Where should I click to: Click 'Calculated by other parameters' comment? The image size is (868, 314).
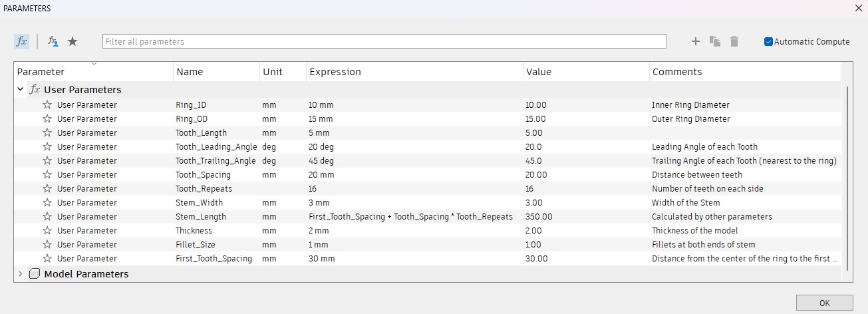[712, 216]
